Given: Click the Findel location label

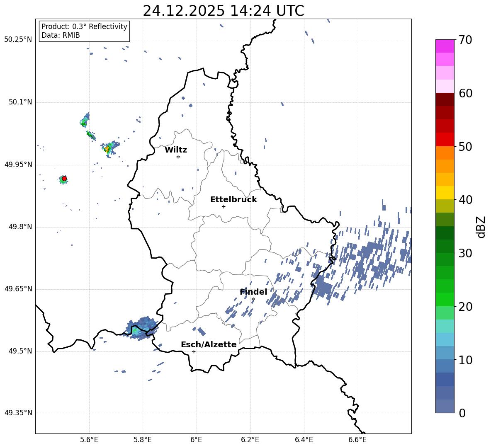Looking at the screenshot, I should pos(253,292).
